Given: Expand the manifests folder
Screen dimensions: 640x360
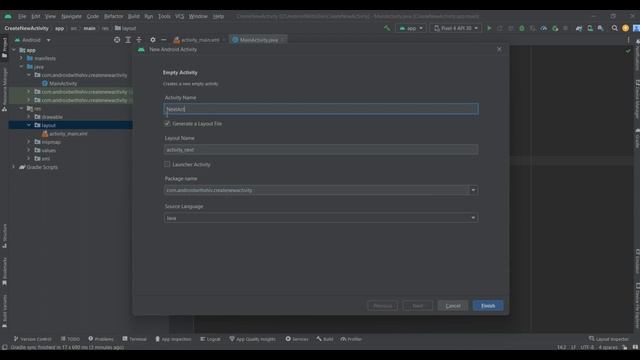Looking at the screenshot, I should pos(21,58).
